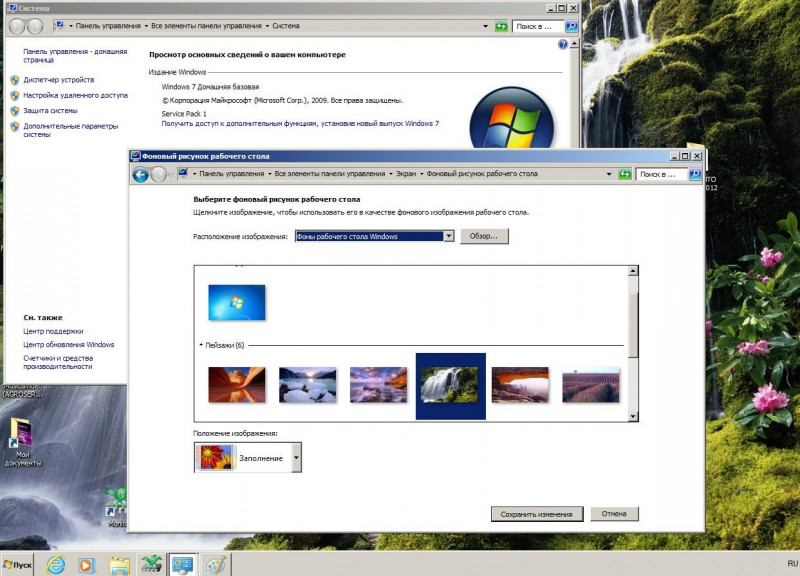Click the Paint palette taskbar icon
Viewport: 800px width, 576px height.
pyautogui.click(x=215, y=564)
